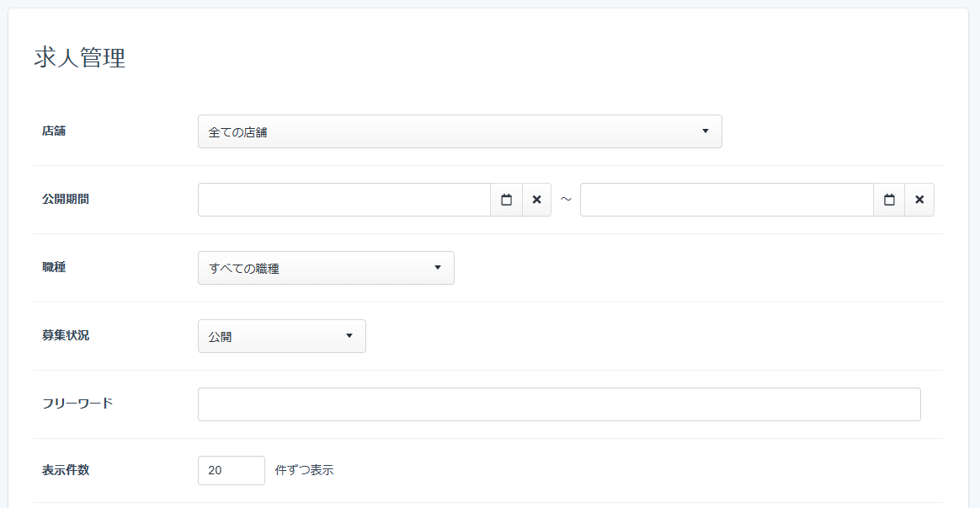Viewport: 980px width, 508px height.
Task: Click the フリーワード field label
Action: [77, 404]
